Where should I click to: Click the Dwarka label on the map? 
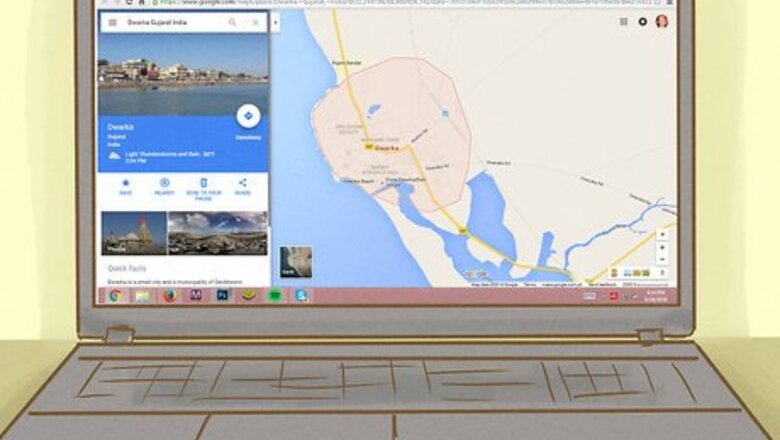[x=386, y=148]
